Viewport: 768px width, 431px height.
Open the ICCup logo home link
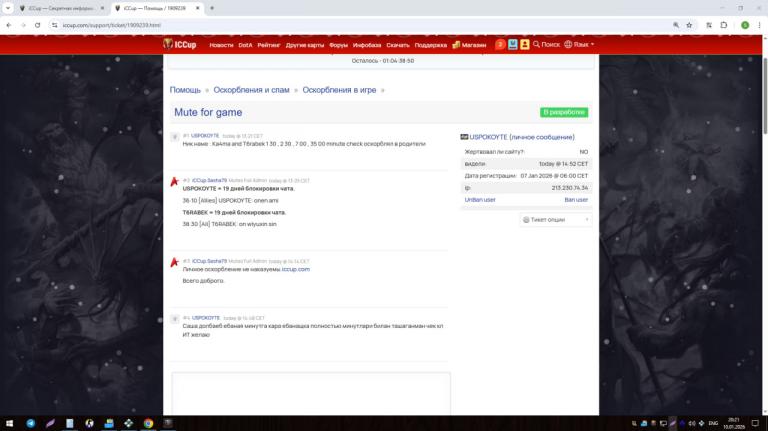[180, 45]
